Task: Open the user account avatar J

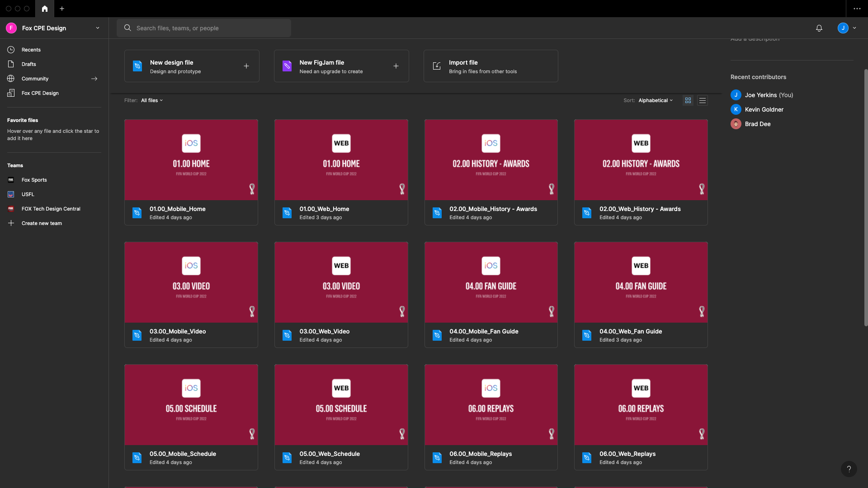Action: click(x=843, y=28)
